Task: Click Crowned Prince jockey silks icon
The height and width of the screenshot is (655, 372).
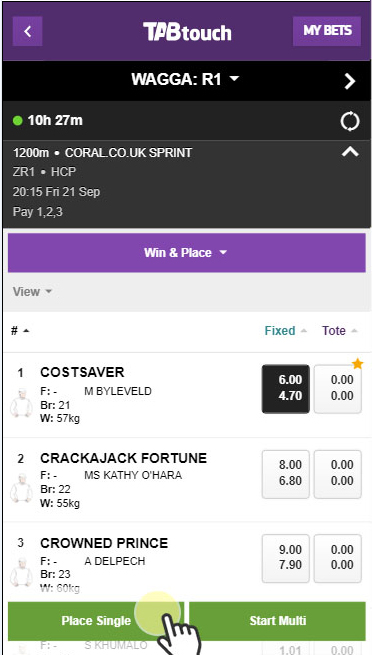Action: (21, 572)
